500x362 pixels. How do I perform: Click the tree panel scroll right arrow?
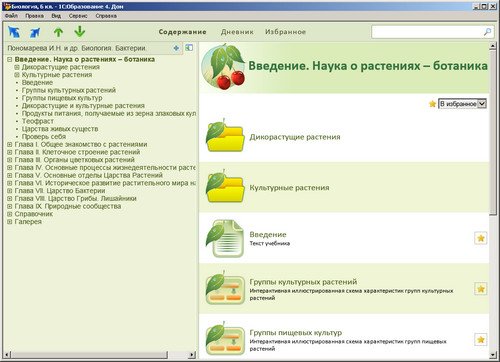[192, 355]
